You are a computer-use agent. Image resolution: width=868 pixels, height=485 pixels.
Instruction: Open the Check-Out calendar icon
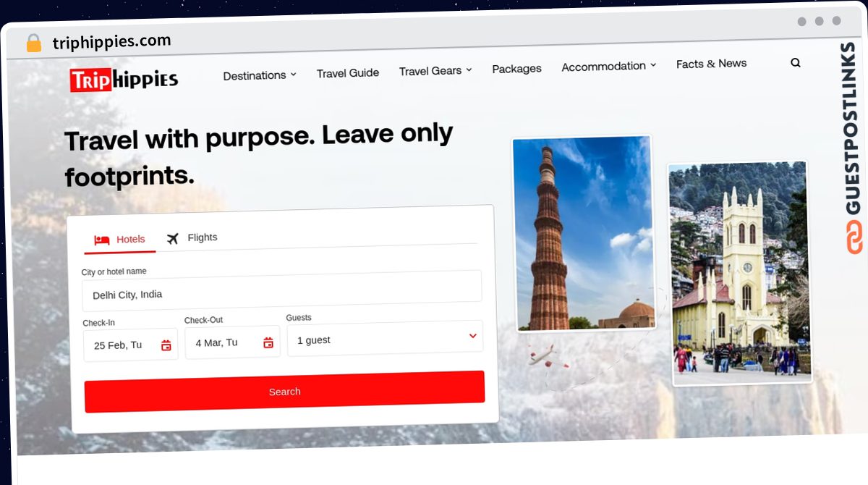[268, 342]
